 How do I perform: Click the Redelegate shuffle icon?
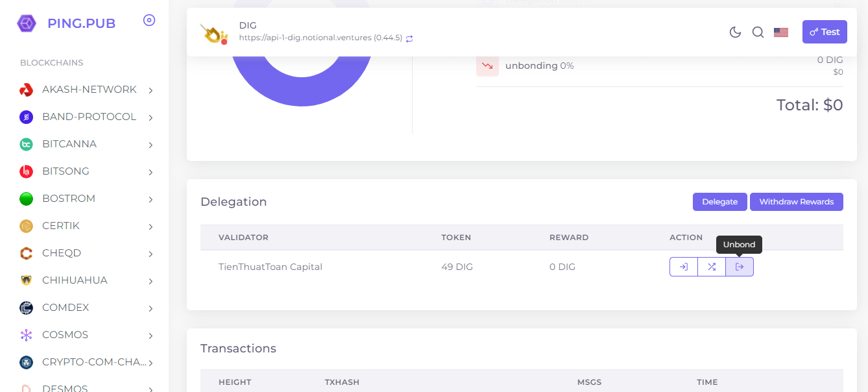[x=712, y=267]
